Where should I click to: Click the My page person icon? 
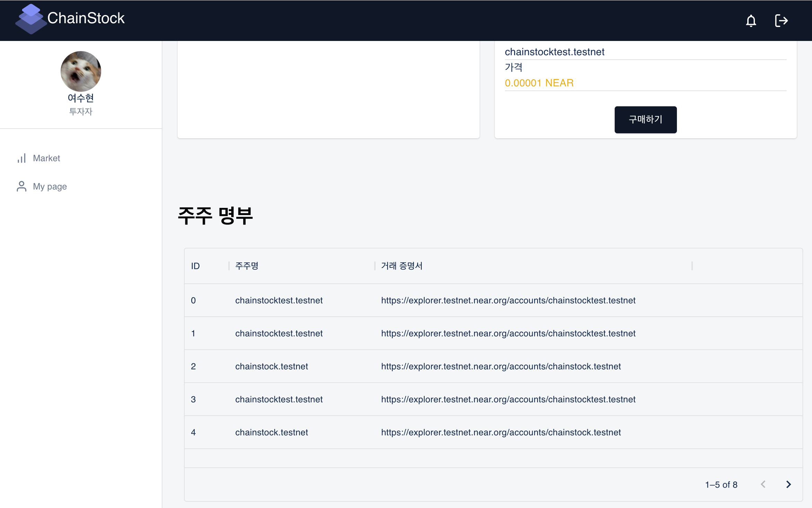(21, 186)
